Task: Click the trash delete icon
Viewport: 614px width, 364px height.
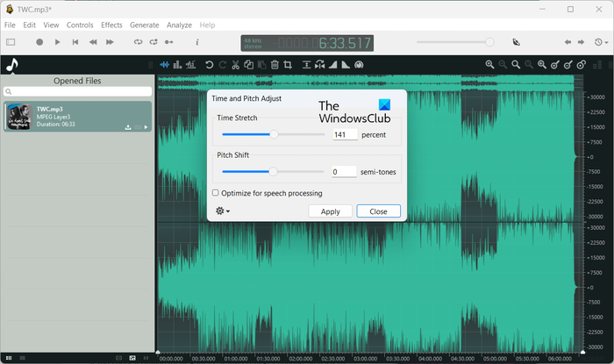Action: 275,65
